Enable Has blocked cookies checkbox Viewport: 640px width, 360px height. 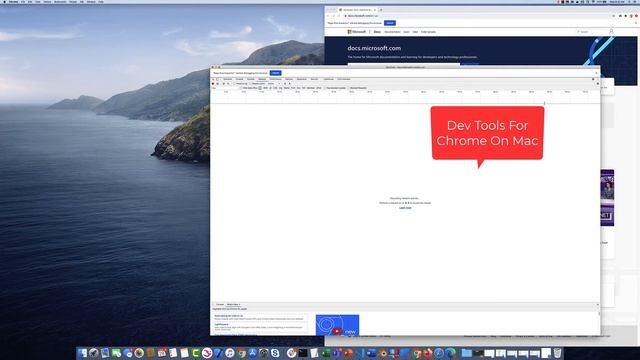(x=325, y=88)
